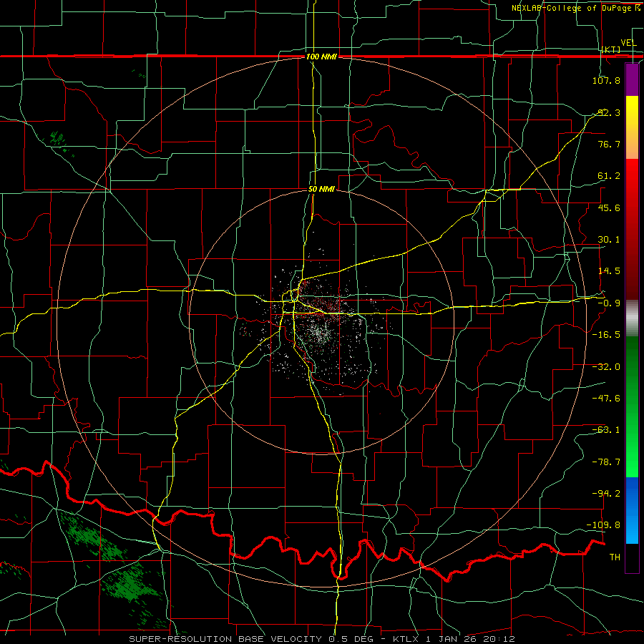Click the 45.6 velocity scale value
The width and height of the screenshot is (644, 644).
pos(609,208)
